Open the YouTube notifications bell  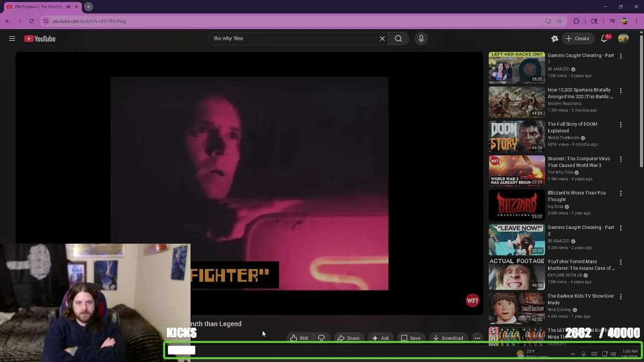(605, 39)
